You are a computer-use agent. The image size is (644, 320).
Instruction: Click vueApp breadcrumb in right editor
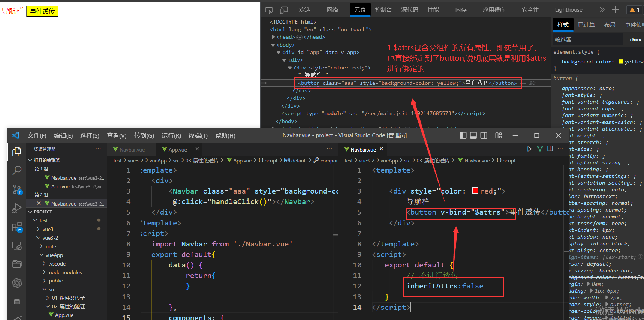pos(389,161)
